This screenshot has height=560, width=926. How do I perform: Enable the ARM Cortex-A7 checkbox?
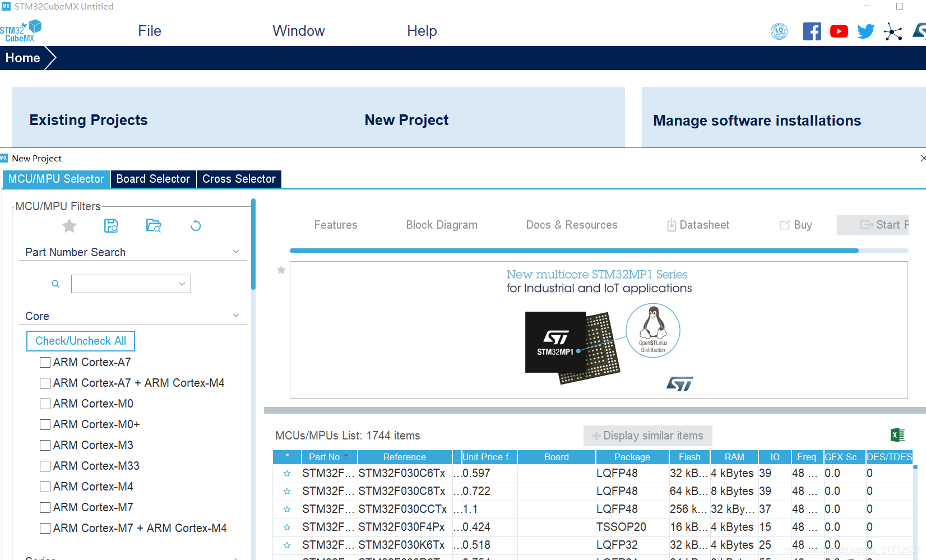[x=45, y=363]
